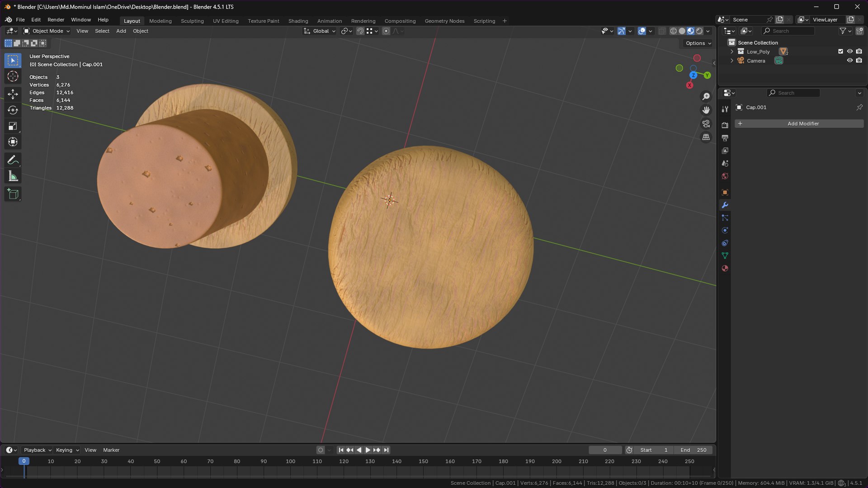Click the viewport zoom magnifier icon
The image size is (868, 488).
[x=706, y=96]
